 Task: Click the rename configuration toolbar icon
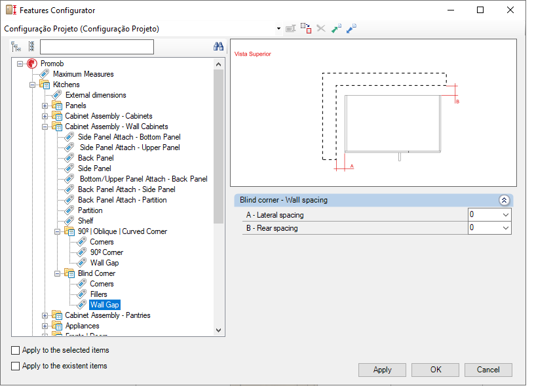coord(290,29)
